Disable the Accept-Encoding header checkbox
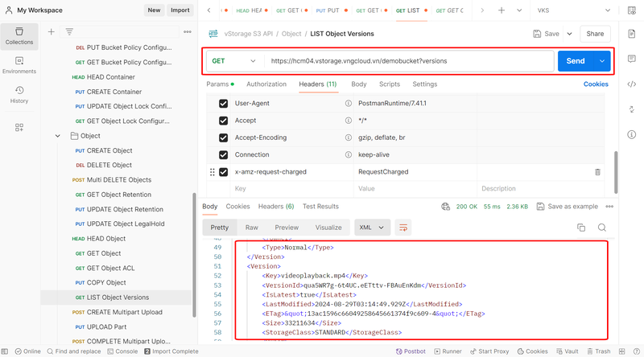 (x=224, y=137)
